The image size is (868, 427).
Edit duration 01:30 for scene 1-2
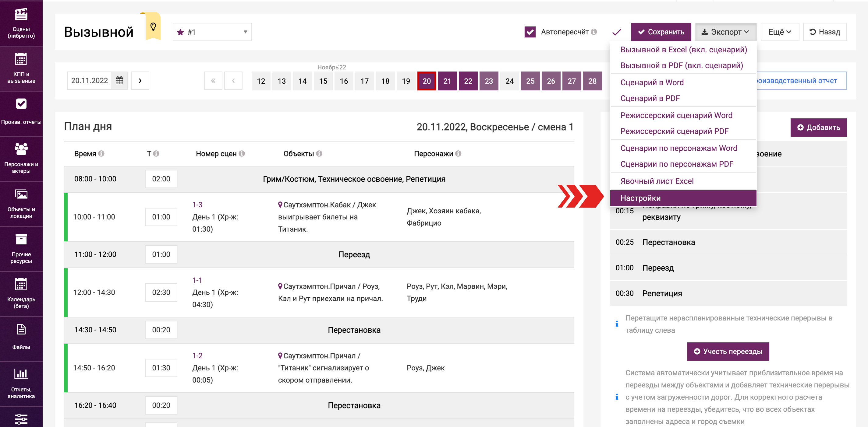tap(161, 368)
